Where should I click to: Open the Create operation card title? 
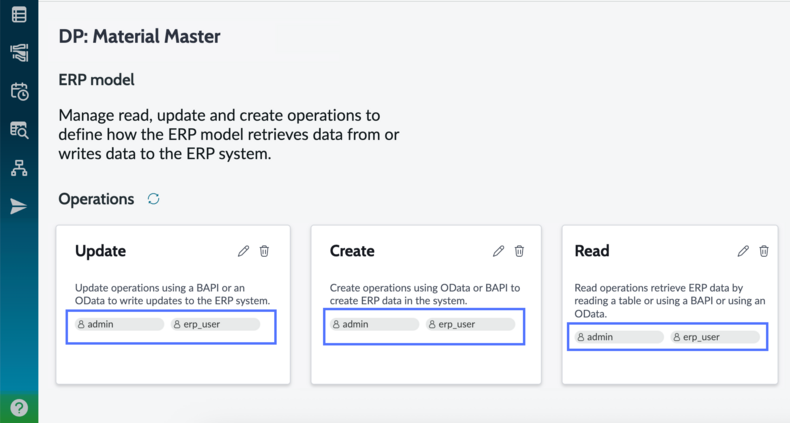tap(352, 251)
